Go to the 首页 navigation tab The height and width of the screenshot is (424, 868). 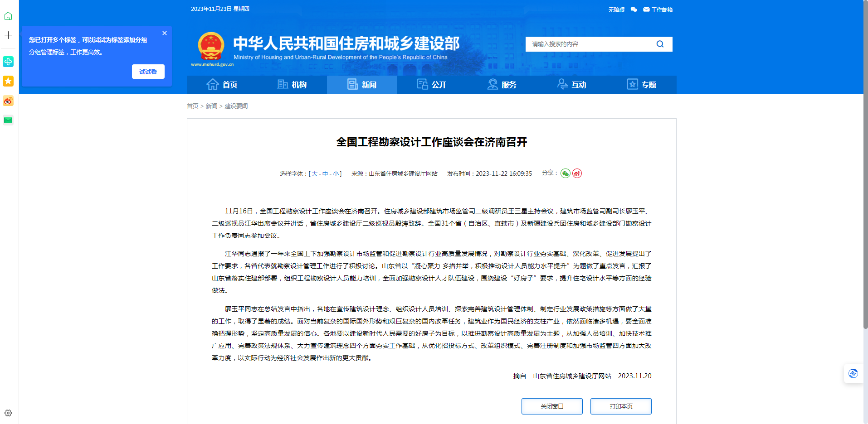222,85
